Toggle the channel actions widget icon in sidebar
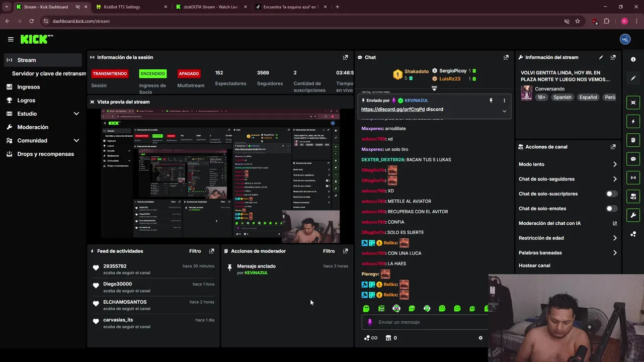 pos(633,196)
